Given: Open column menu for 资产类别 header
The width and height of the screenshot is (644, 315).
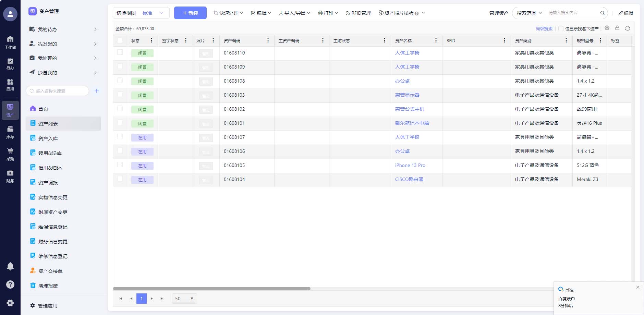Looking at the screenshot, I should click(566, 40).
